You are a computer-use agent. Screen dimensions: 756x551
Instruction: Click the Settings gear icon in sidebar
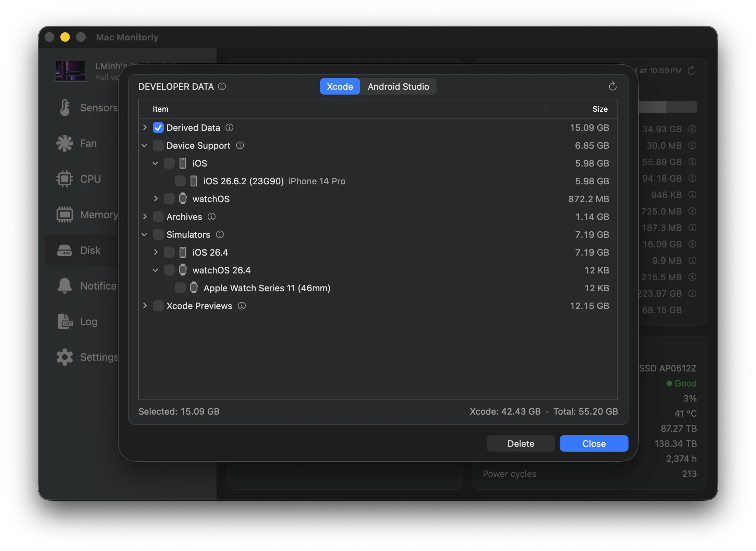tap(65, 357)
